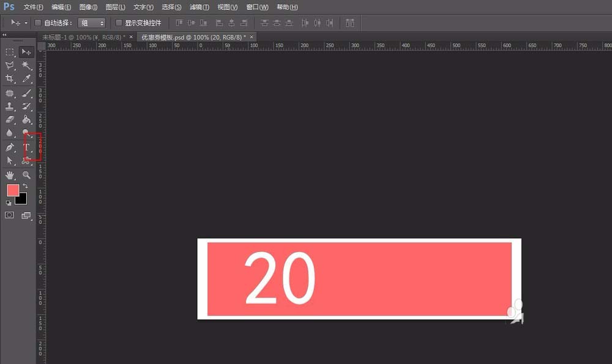Switch to the 未标题-1 document tab
Viewport: 612px width, 364px height.
(83, 37)
